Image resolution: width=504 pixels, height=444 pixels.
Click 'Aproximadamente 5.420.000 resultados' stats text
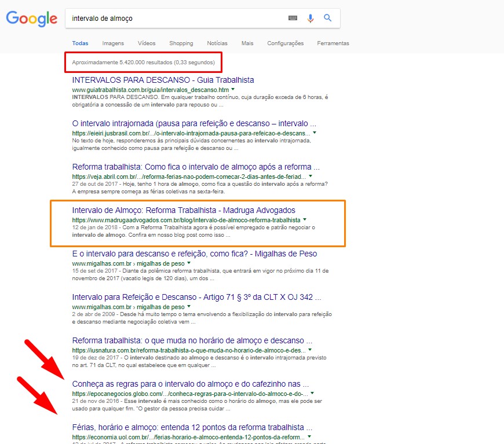click(x=143, y=63)
